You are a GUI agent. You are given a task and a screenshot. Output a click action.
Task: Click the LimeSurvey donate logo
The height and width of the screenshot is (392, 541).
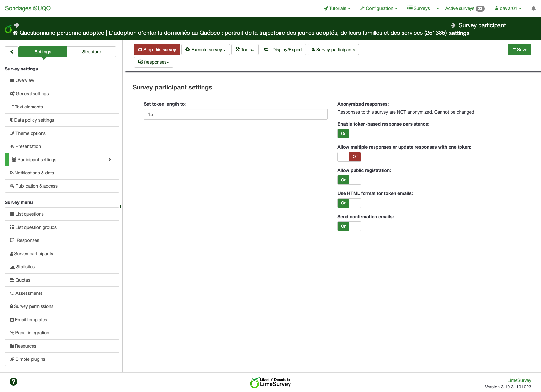point(270,383)
